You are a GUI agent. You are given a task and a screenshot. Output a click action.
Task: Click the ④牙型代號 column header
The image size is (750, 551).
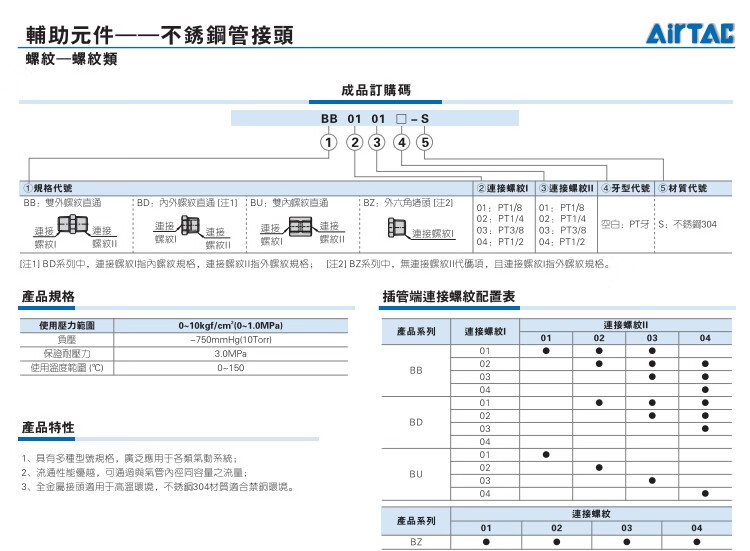(625, 188)
